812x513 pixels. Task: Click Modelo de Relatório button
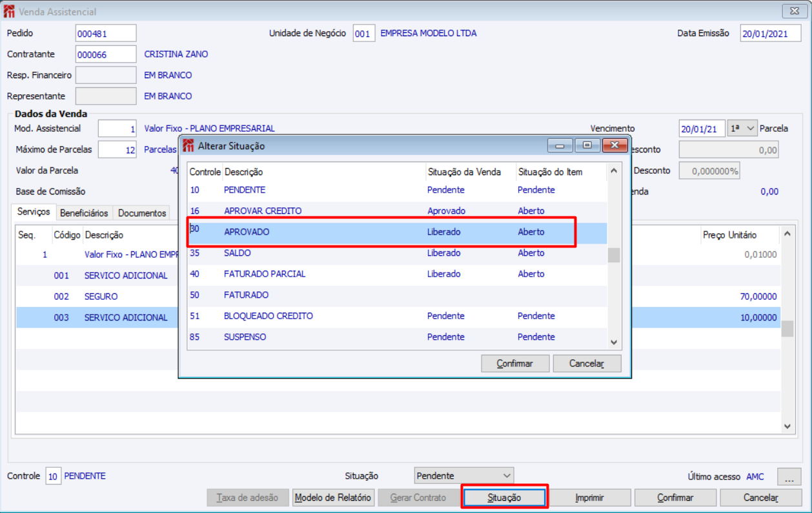pos(333,497)
